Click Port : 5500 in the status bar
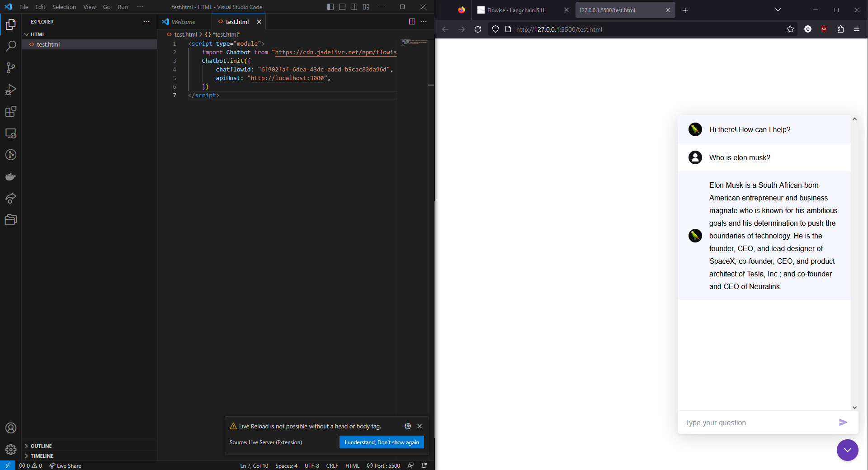The height and width of the screenshot is (470, 868). [x=383, y=465]
